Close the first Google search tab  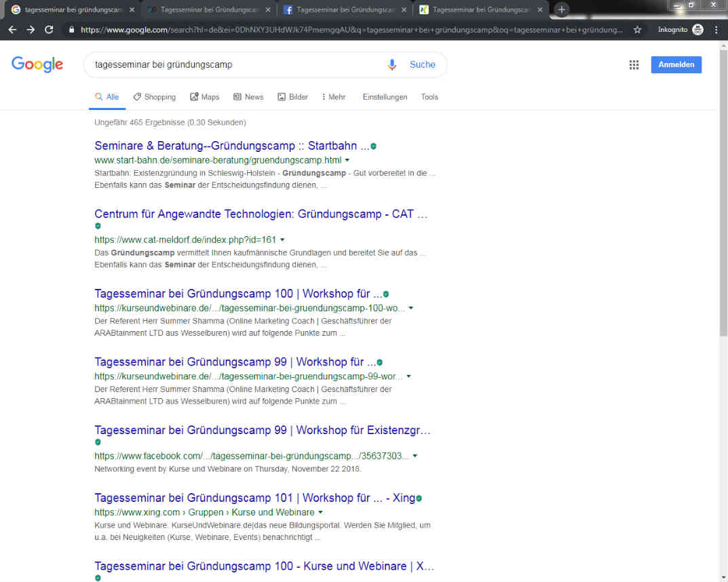click(132, 9)
